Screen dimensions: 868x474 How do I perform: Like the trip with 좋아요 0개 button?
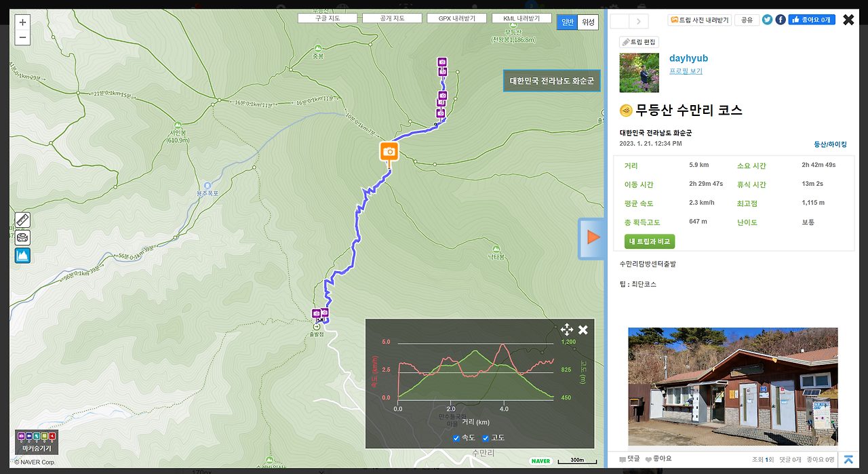click(x=811, y=20)
